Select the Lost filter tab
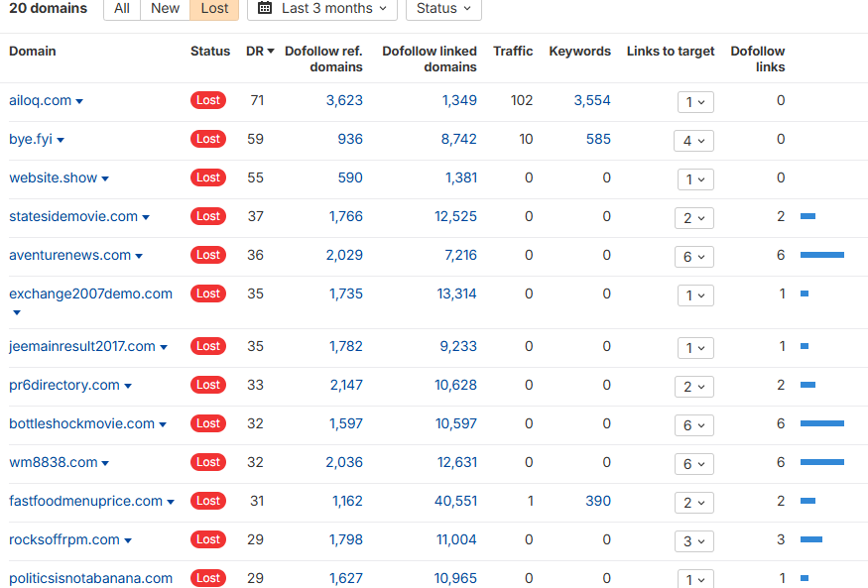 point(214,8)
